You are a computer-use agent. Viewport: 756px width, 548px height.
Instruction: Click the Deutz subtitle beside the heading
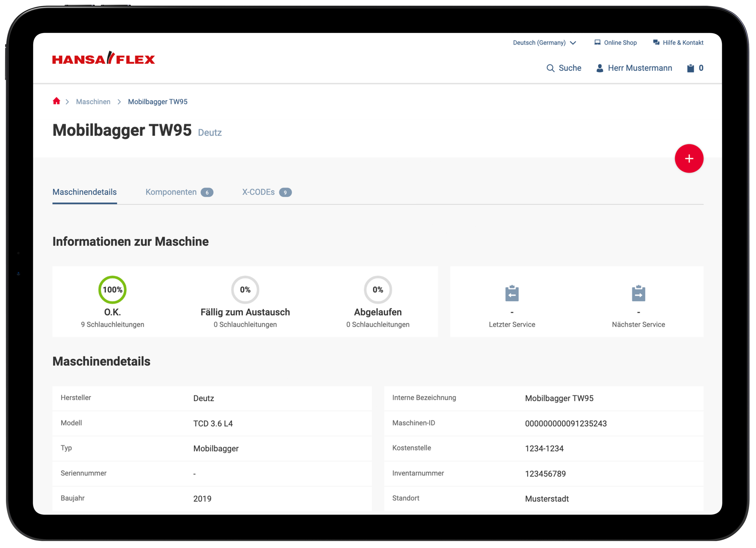point(210,132)
